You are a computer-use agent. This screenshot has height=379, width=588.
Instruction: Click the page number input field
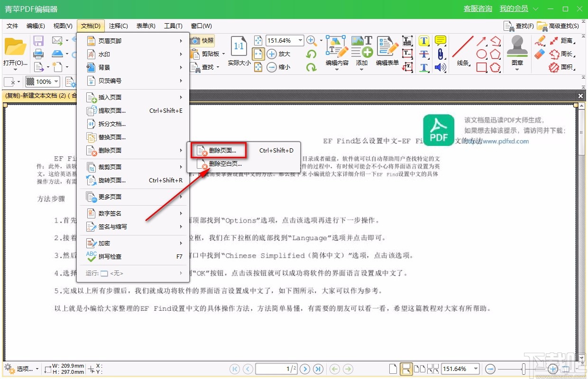pos(275,369)
